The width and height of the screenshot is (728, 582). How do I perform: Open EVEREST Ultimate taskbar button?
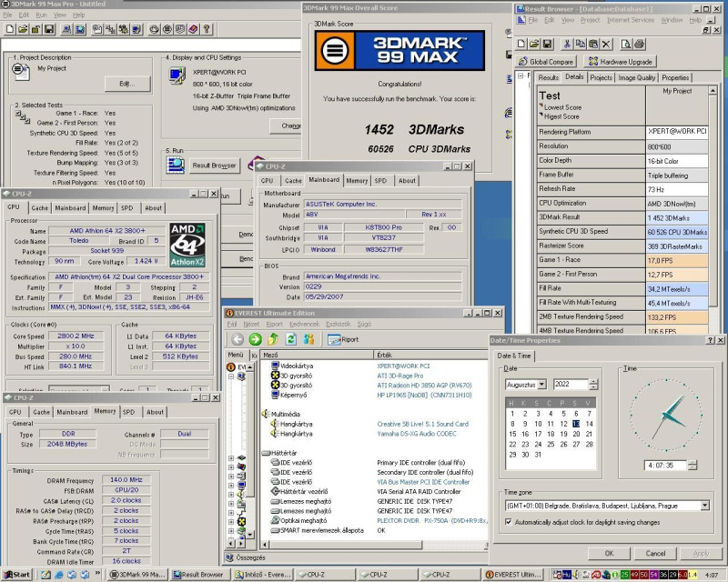coord(513,575)
